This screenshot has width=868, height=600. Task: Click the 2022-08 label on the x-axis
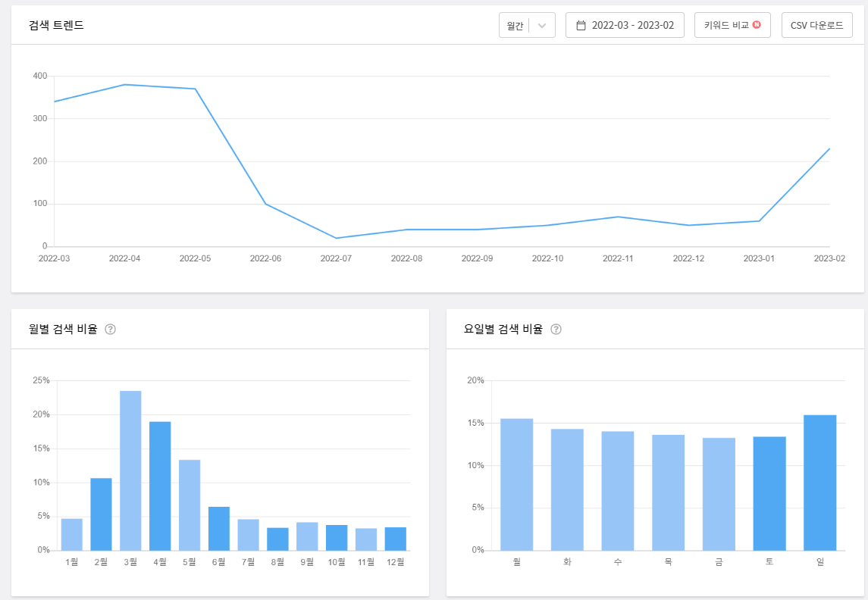[x=406, y=258]
